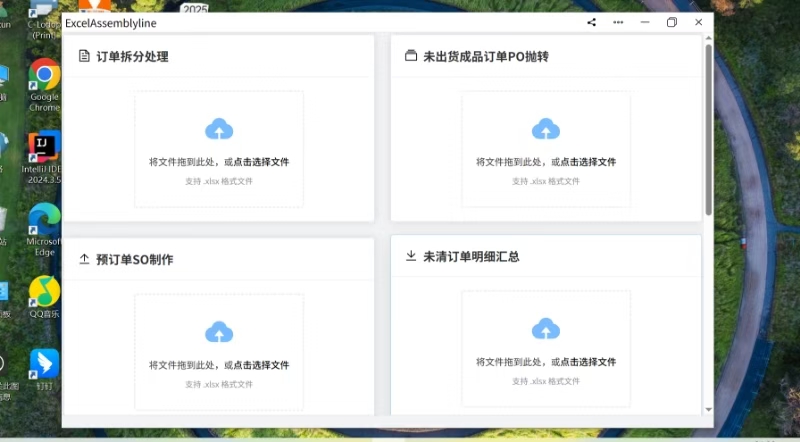The image size is (800, 442).
Task: Open the three-dots more options menu
Action: 618,22
